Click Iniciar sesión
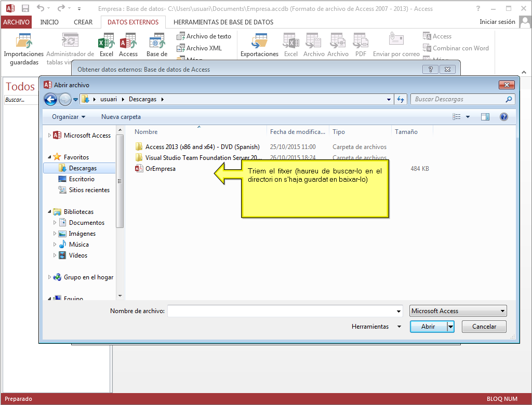The height and width of the screenshot is (405, 532). (x=497, y=22)
